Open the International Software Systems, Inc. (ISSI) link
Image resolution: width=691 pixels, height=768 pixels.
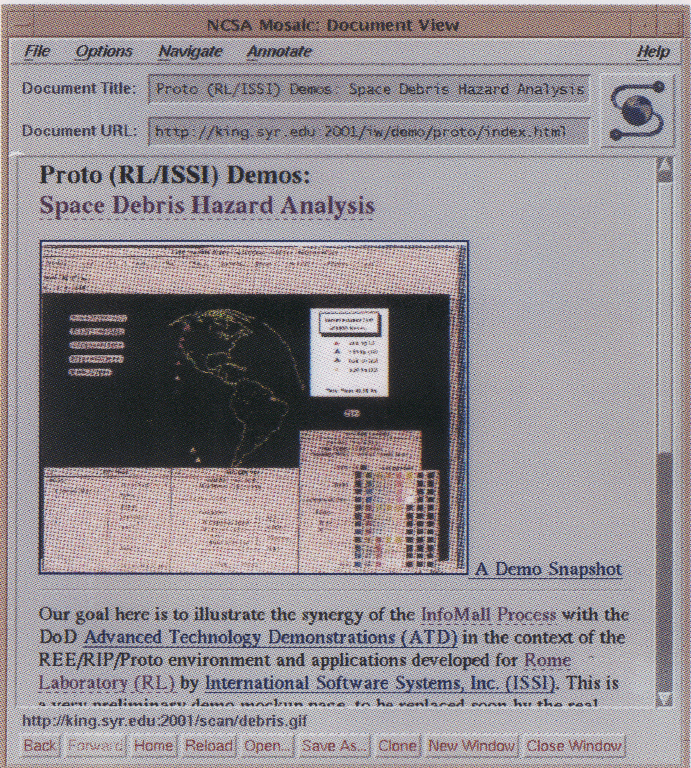coord(380,683)
